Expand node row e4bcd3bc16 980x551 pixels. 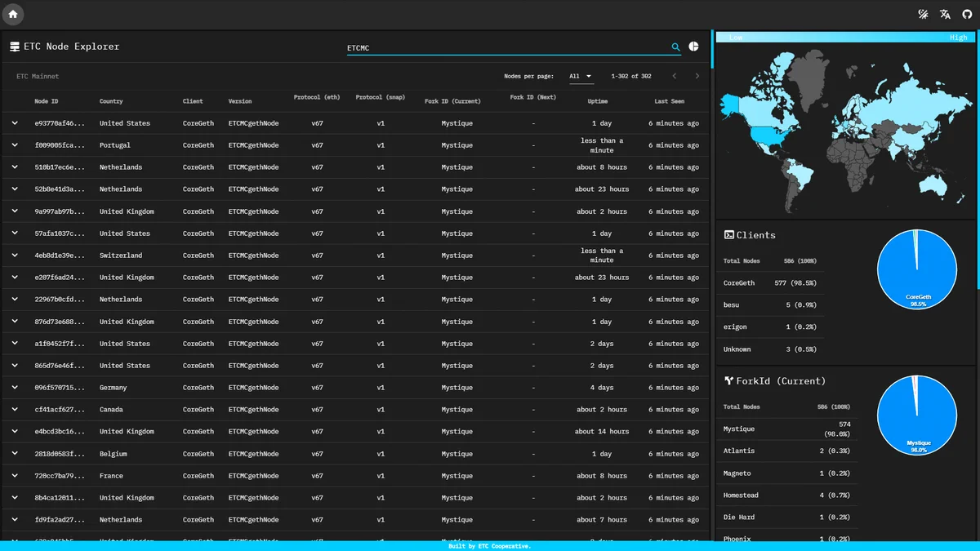[x=15, y=432]
